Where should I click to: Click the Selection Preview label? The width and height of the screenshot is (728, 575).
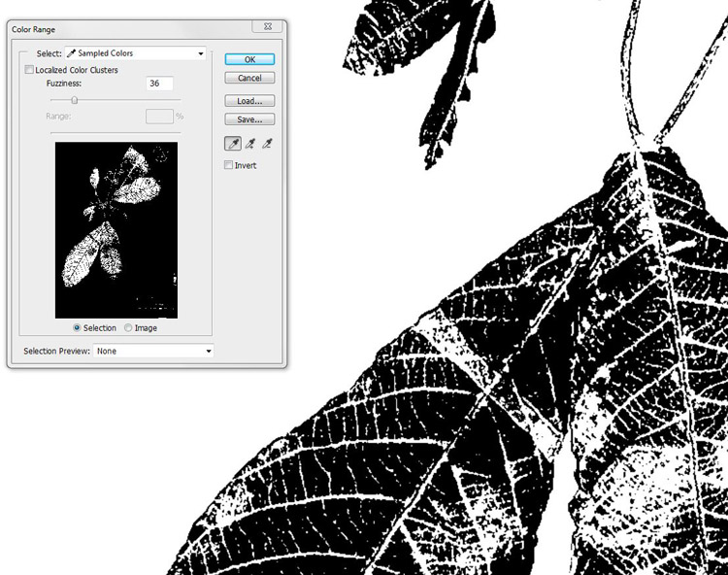click(56, 352)
